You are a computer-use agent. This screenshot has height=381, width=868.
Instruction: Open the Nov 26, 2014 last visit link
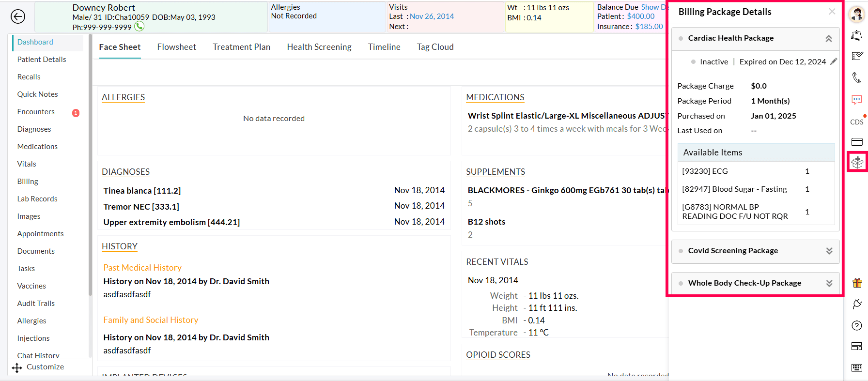point(432,16)
